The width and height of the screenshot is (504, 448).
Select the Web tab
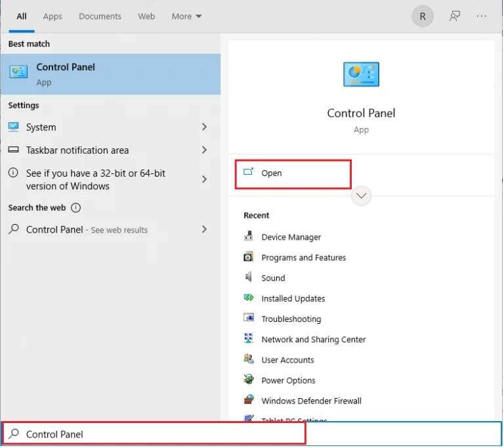click(146, 16)
